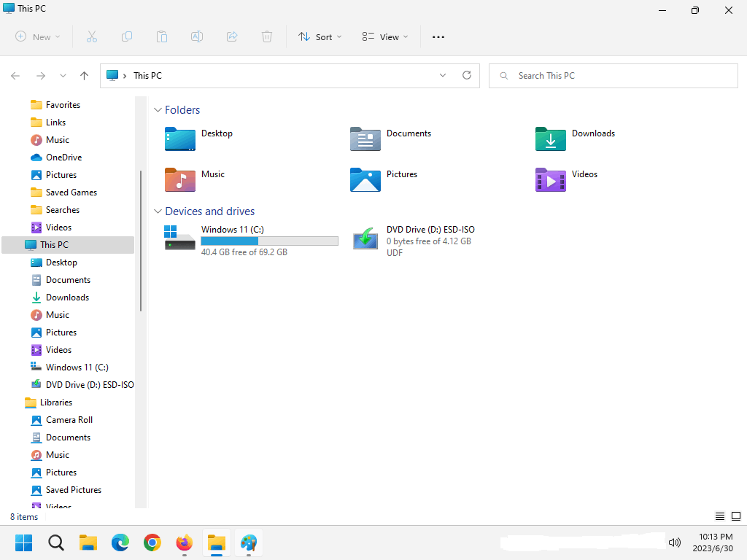Image resolution: width=747 pixels, height=560 pixels.
Task: Go back with the left arrow
Action: (15, 76)
